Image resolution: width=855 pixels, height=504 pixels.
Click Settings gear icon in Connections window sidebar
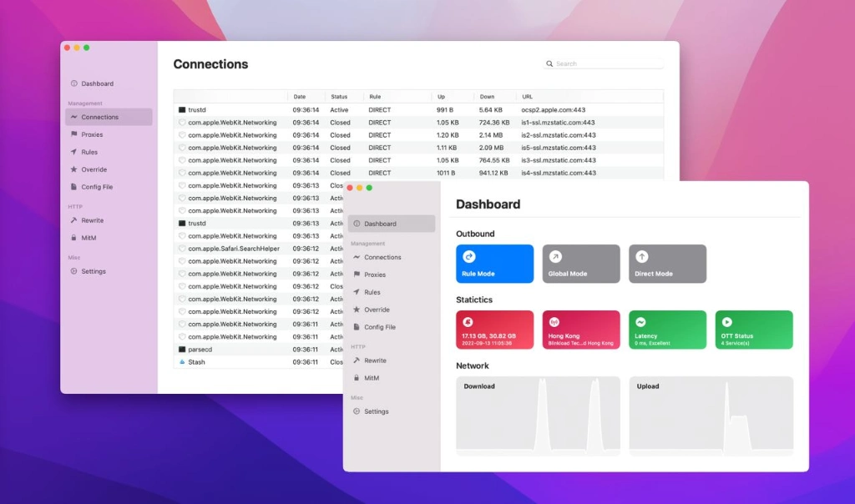point(74,271)
